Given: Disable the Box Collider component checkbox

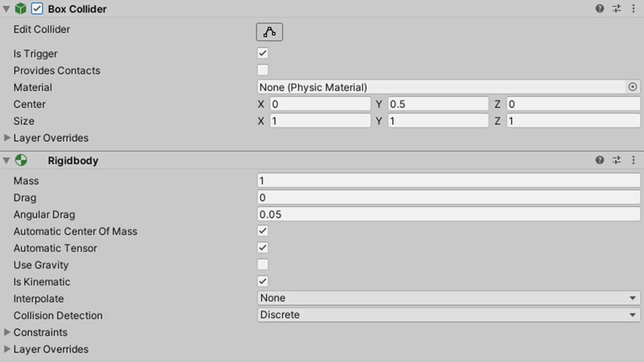Looking at the screenshot, I should tap(37, 9).
